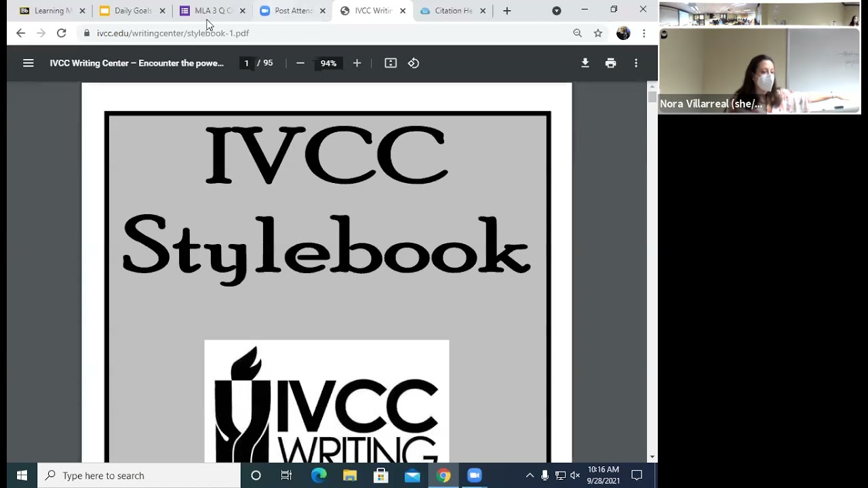Click the fit to page icon

click(x=391, y=63)
